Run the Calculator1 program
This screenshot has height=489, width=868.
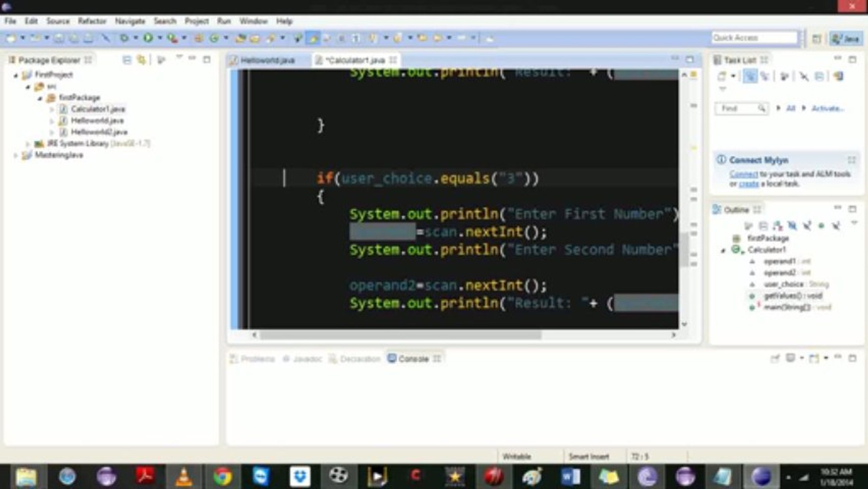click(x=148, y=37)
